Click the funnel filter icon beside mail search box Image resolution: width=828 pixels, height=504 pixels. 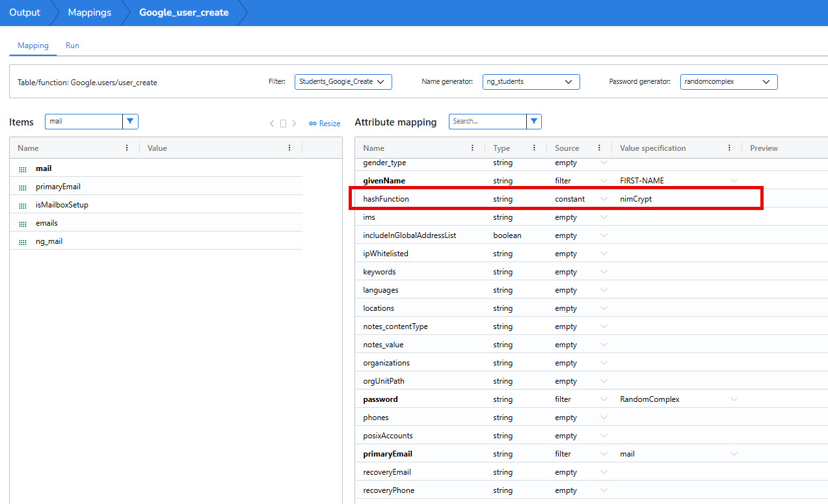130,121
